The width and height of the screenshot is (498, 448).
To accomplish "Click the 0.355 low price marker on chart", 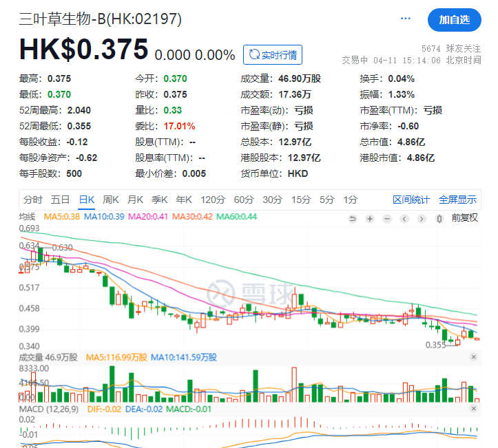I will pos(436,345).
